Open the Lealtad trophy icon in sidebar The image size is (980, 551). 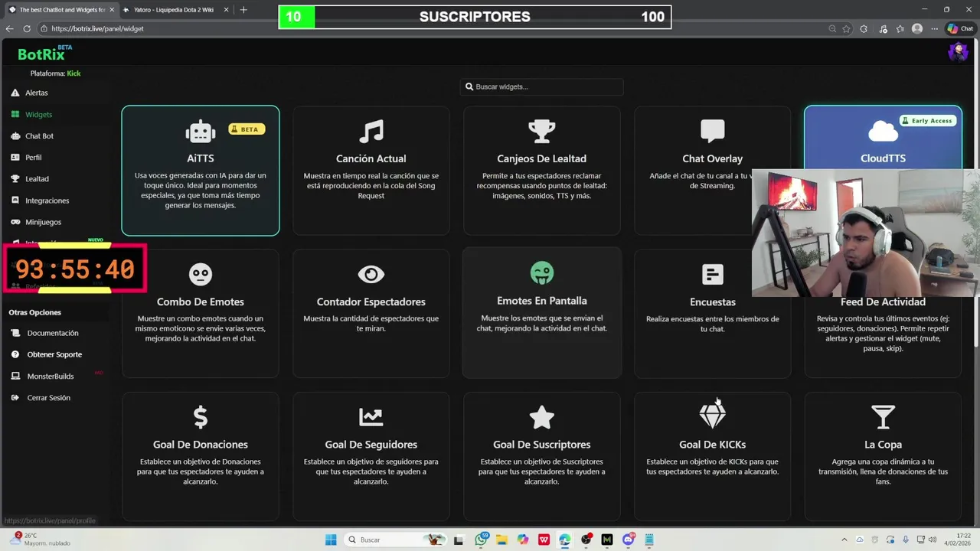tap(15, 178)
